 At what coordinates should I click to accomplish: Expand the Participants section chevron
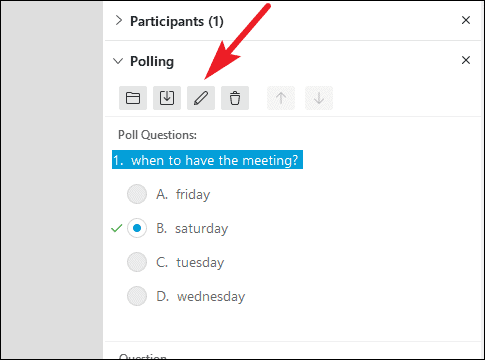click(x=118, y=21)
